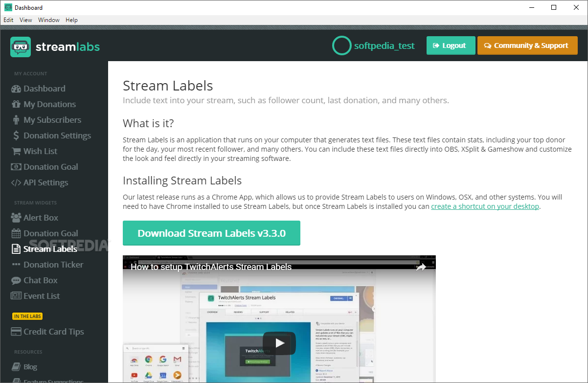588x383 pixels.
Task: Click the pencil icon beside Blog
Action: point(16,367)
